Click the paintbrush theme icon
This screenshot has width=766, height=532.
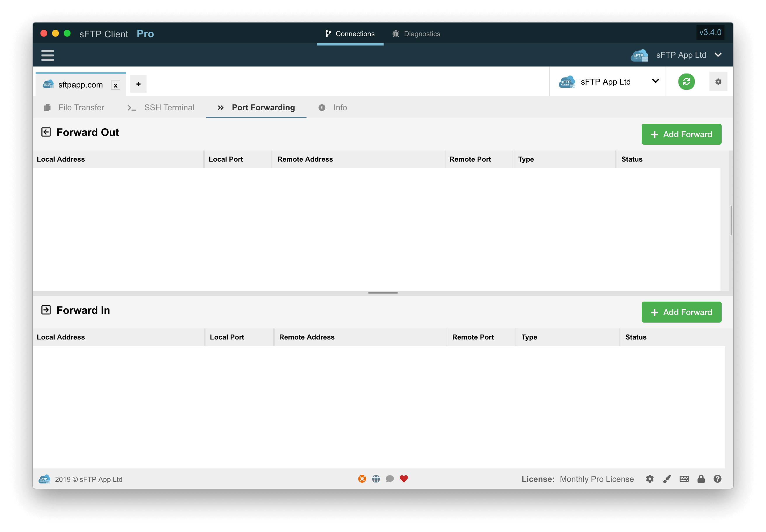point(666,479)
